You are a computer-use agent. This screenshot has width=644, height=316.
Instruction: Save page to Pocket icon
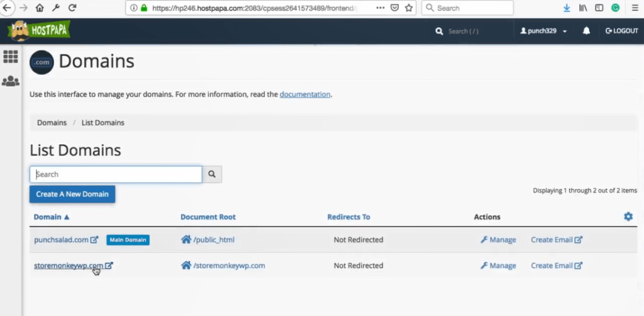pyautogui.click(x=394, y=8)
